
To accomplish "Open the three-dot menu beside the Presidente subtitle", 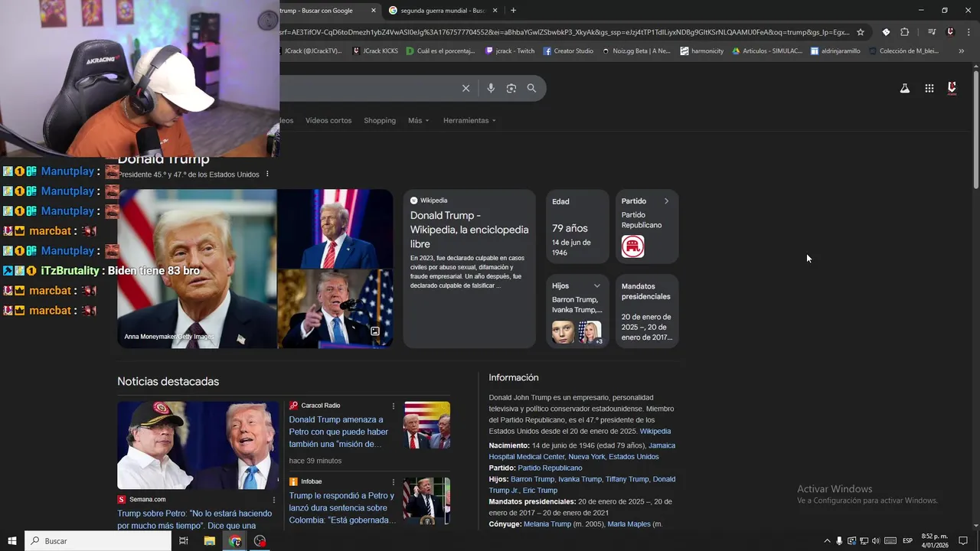I will [267, 174].
